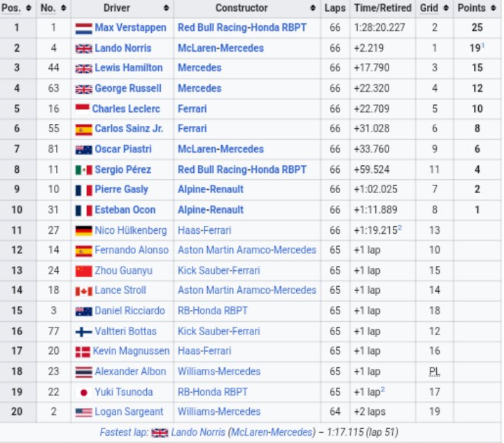Open Haas-Ferrari link in Hülkenberg row
The image size is (504, 443).
pyautogui.click(x=204, y=230)
